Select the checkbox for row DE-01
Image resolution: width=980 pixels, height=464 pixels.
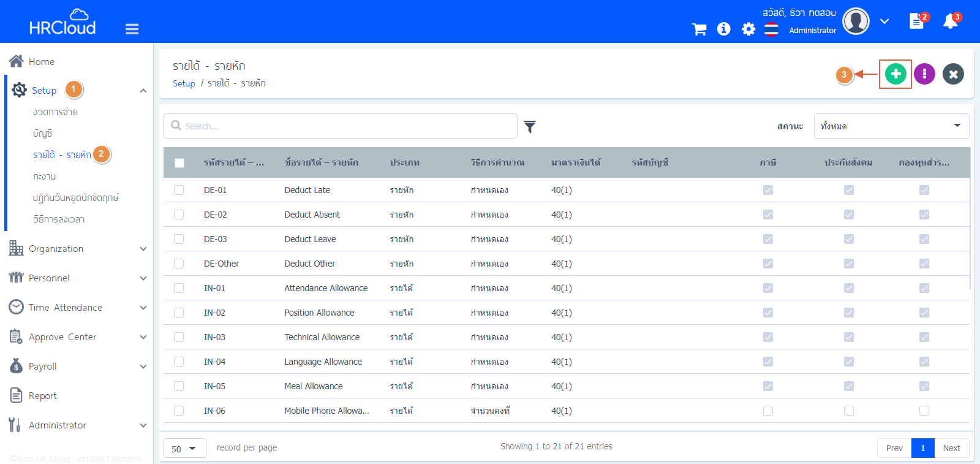[x=179, y=190]
